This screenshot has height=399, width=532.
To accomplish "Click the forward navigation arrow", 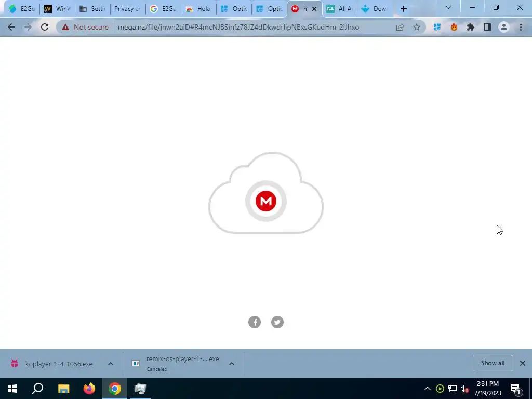I will pos(28,27).
